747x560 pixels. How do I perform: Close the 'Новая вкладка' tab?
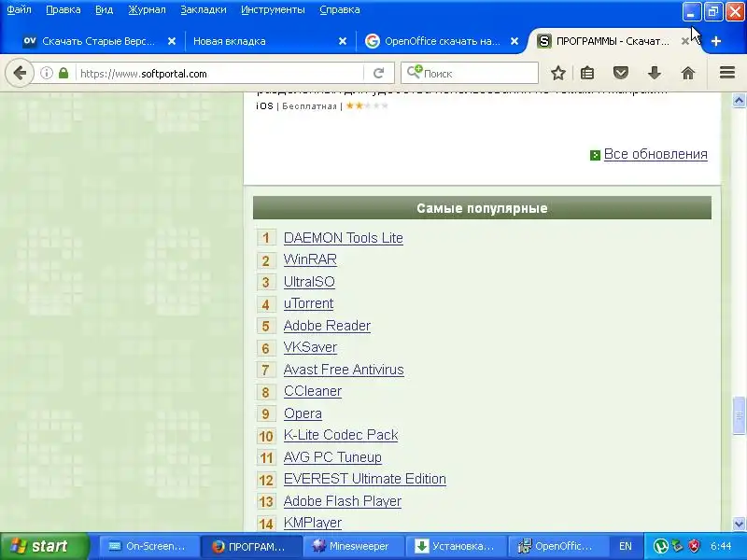click(343, 41)
